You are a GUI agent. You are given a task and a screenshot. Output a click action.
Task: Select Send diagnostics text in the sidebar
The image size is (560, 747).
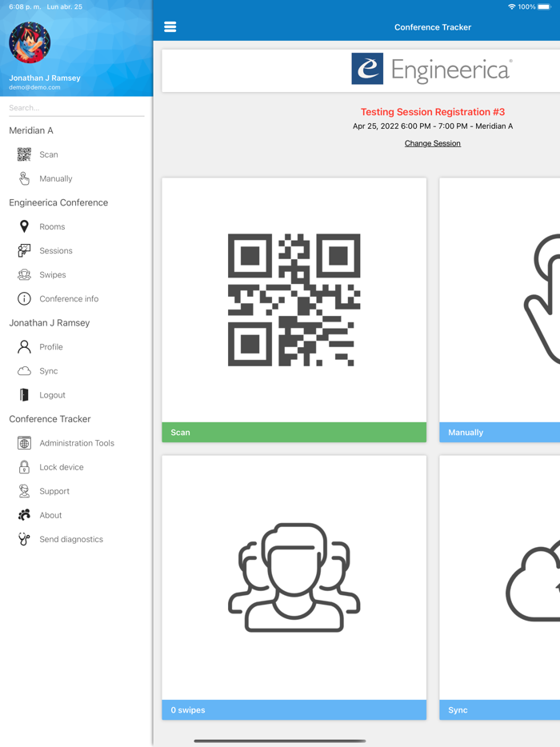point(71,539)
